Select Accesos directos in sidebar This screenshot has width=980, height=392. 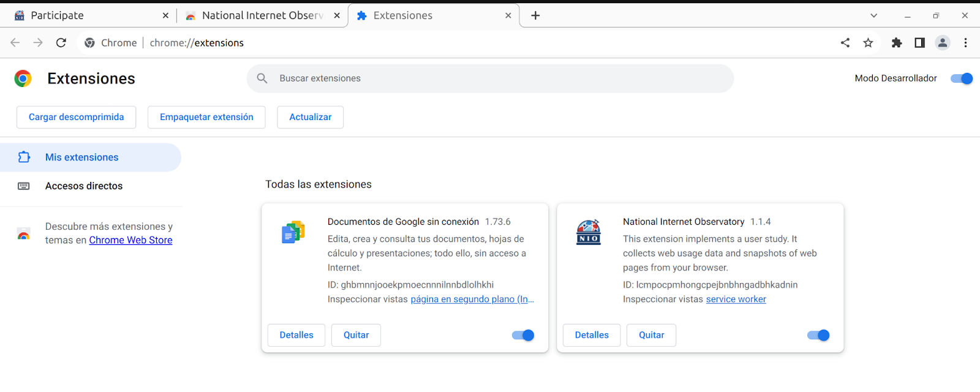[x=84, y=186]
